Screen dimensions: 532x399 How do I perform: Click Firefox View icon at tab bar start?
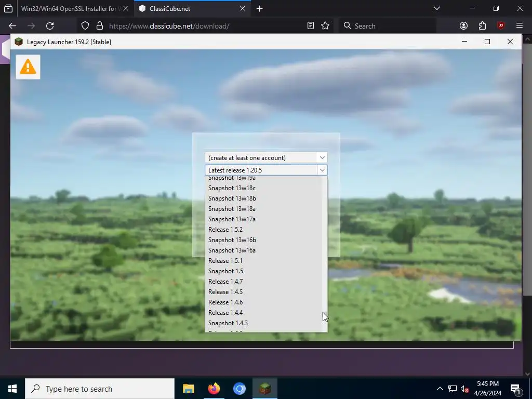pyautogui.click(x=8, y=8)
